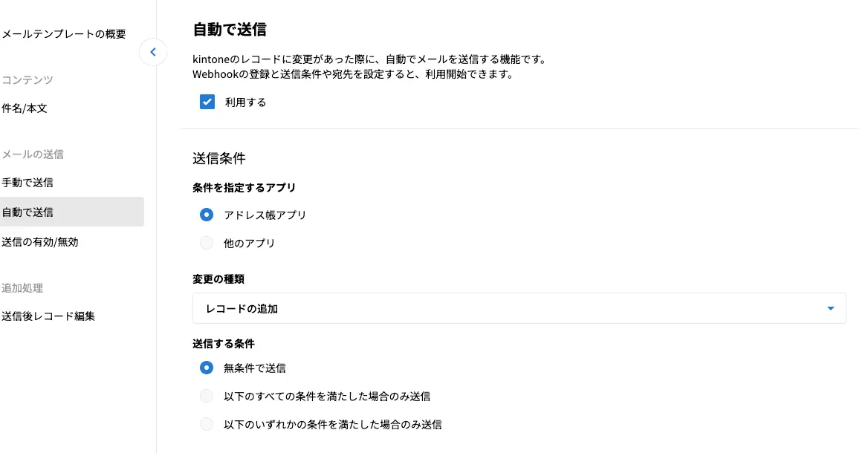Select the 無条件で送信 radio circle

click(x=207, y=367)
